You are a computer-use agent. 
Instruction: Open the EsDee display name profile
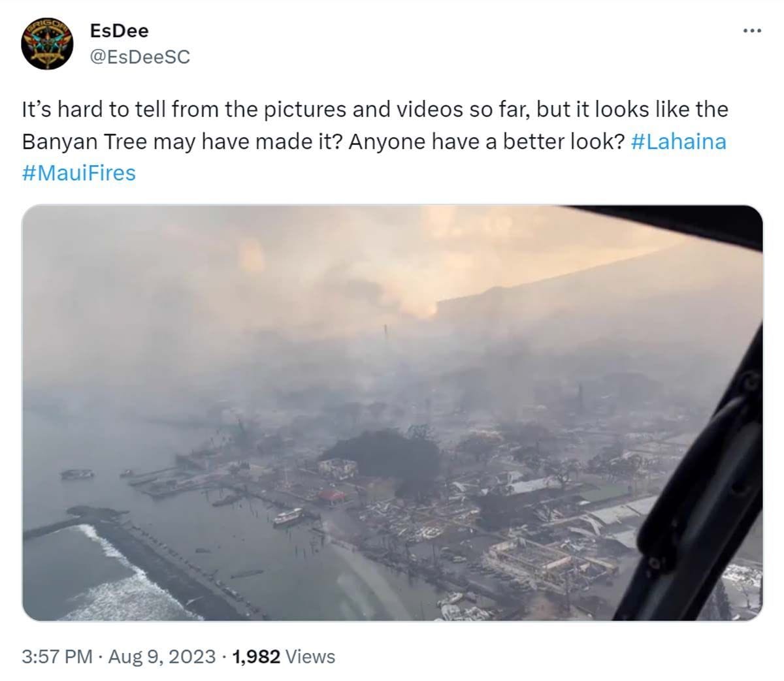point(119,31)
